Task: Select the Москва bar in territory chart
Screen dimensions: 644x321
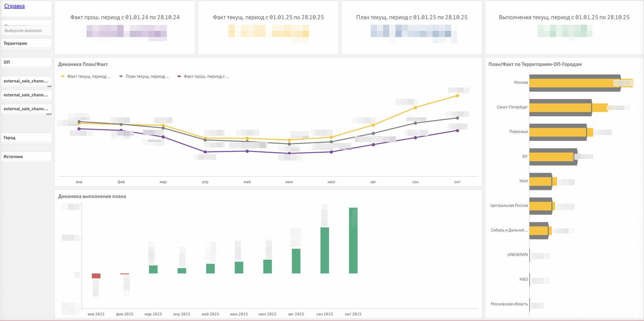Action: tap(575, 83)
